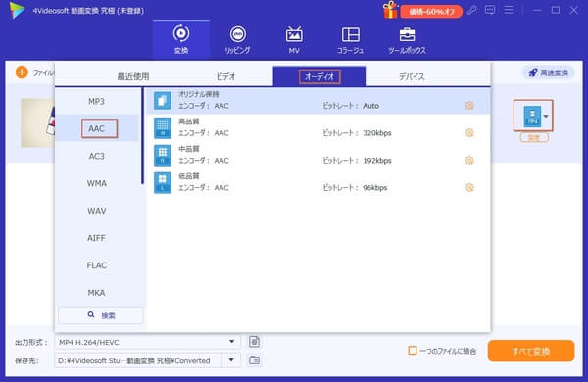The height and width of the screenshot is (382, 588).
Task: Toggle 一つのファイルに結合 checkbox
Action: tap(413, 351)
